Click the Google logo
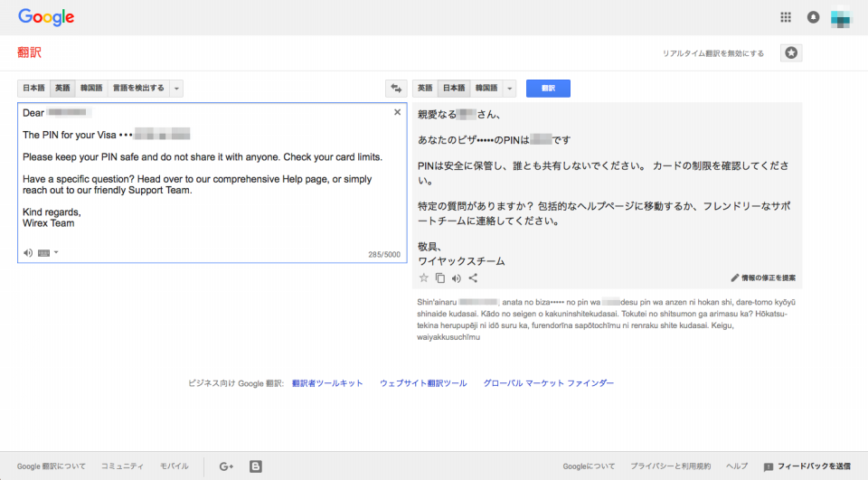The height and width of the screenshot is (480, 868). [46, 17]
